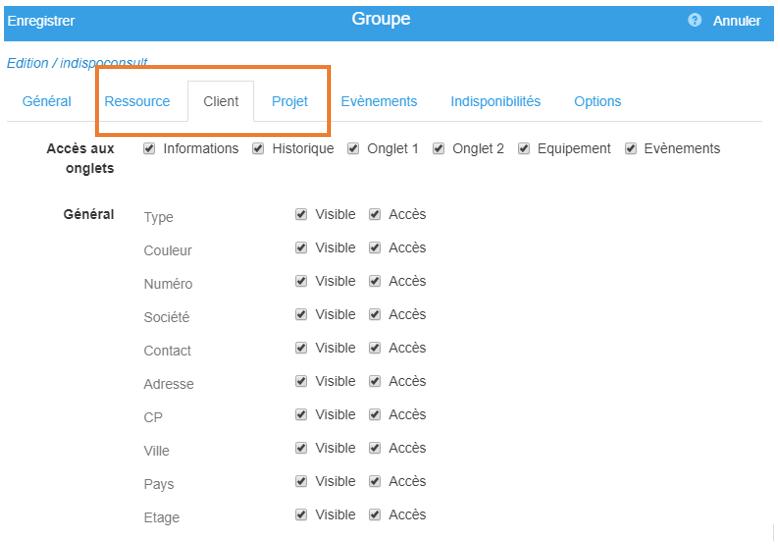Toggle the Onglet 2 checkbox
The height and width of the screenshot is (548, 780).
point(438,148)
